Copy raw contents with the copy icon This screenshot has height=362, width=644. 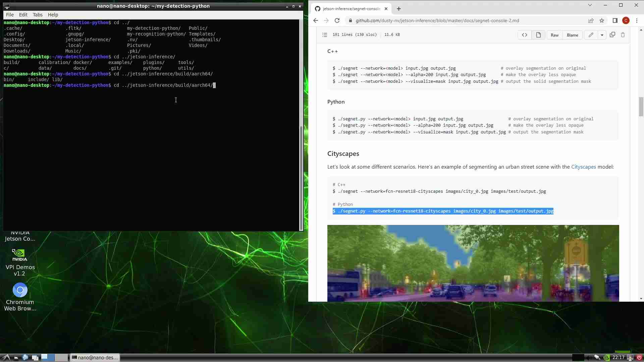pyautogui.click(x=612, y=35)
